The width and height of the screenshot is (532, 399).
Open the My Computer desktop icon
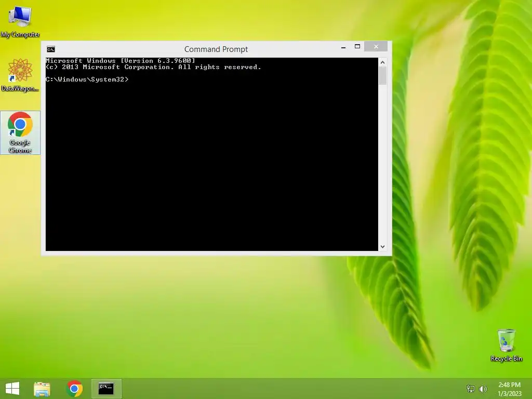[20, 21]
